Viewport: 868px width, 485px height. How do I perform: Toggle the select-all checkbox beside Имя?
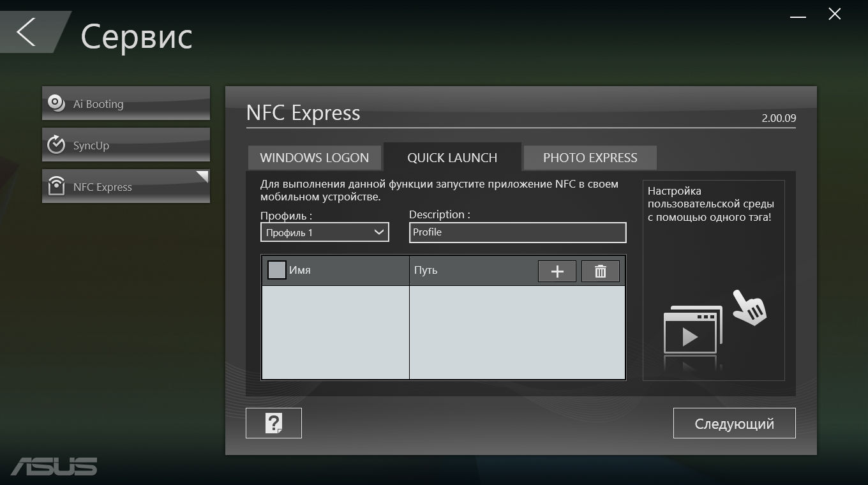[276, 270]
